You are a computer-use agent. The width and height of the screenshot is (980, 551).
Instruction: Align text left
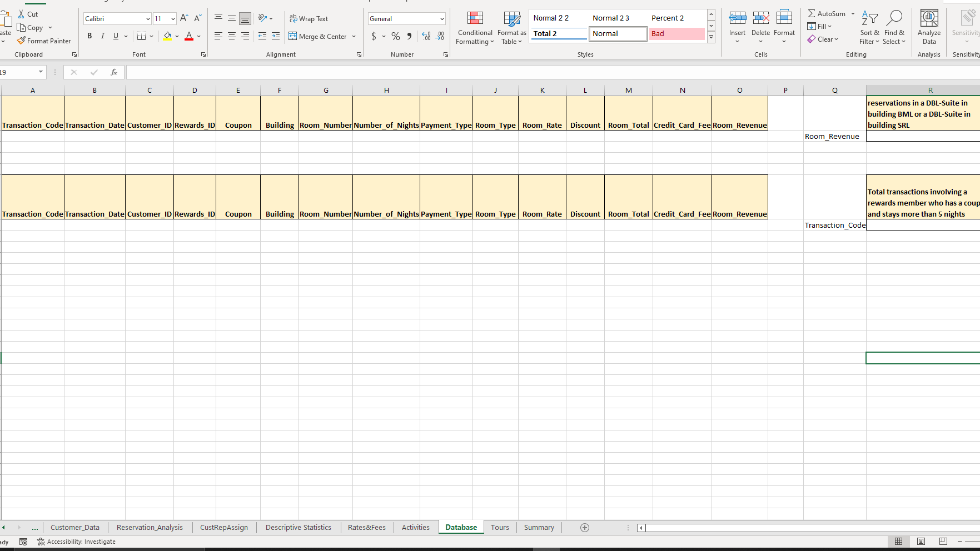[x=218, y=36]
